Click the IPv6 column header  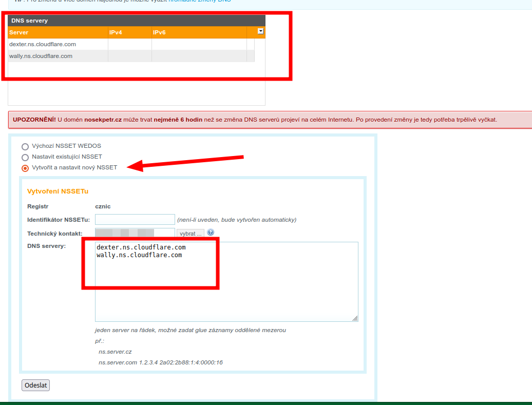199,32
